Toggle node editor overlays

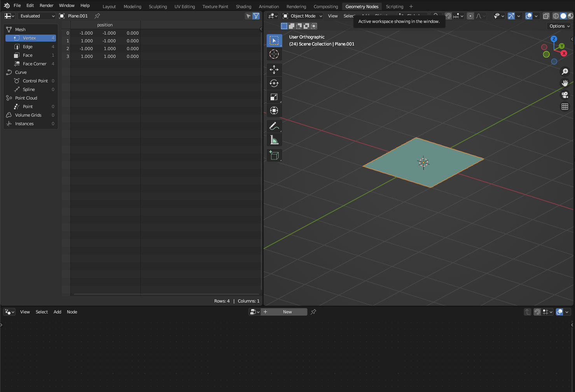559,312
